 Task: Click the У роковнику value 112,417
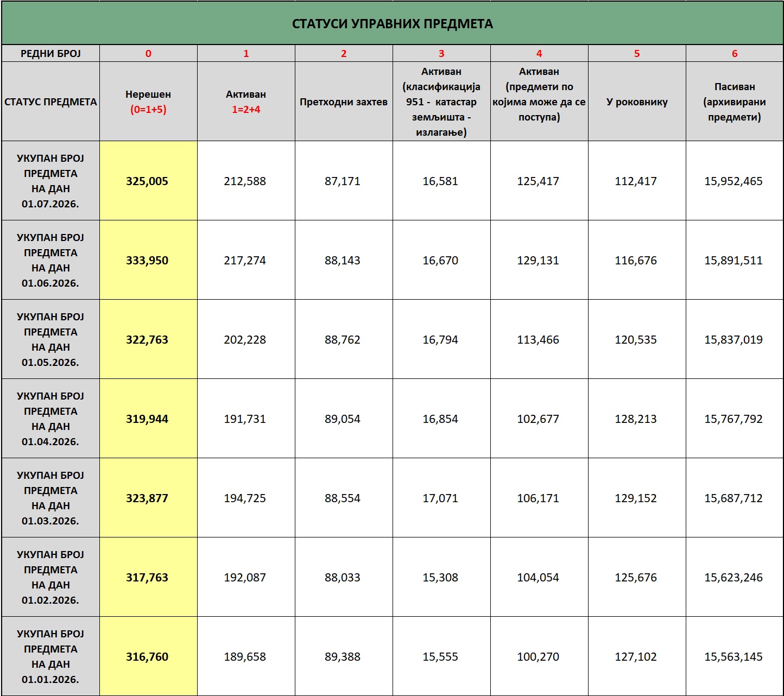point(636,181)
